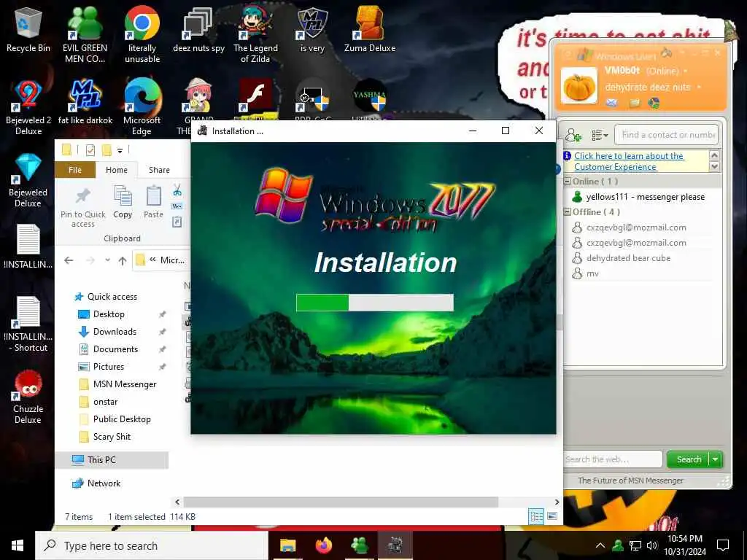The width and height of the screenshot is (747, 560).
Task: Open the personal message dropdown arrow
Action: 699,87
